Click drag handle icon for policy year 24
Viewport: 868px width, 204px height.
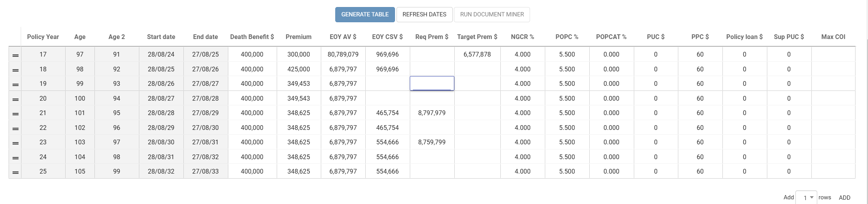[x=15, y=158]
